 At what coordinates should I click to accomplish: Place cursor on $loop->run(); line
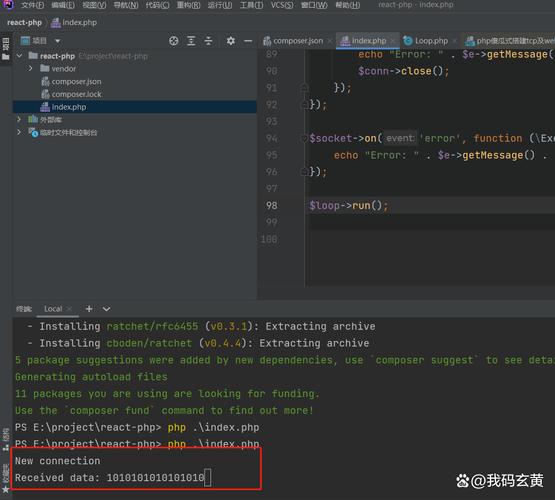click(349, 206)
